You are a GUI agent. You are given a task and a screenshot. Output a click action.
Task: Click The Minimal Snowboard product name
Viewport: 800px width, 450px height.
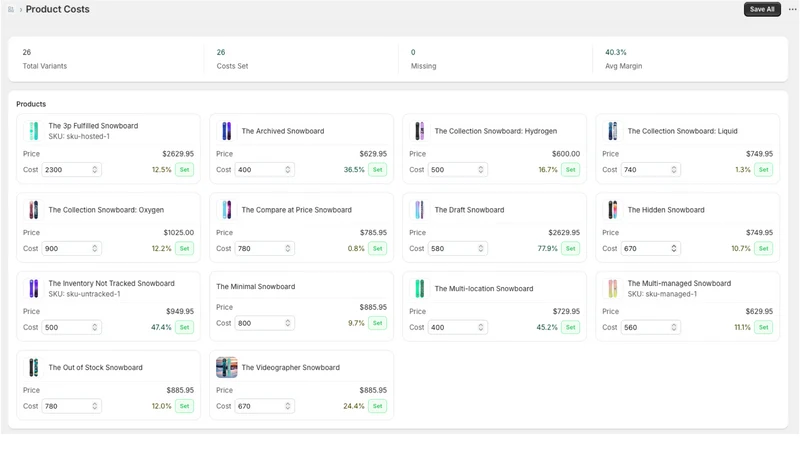click(x=256, y=286)
